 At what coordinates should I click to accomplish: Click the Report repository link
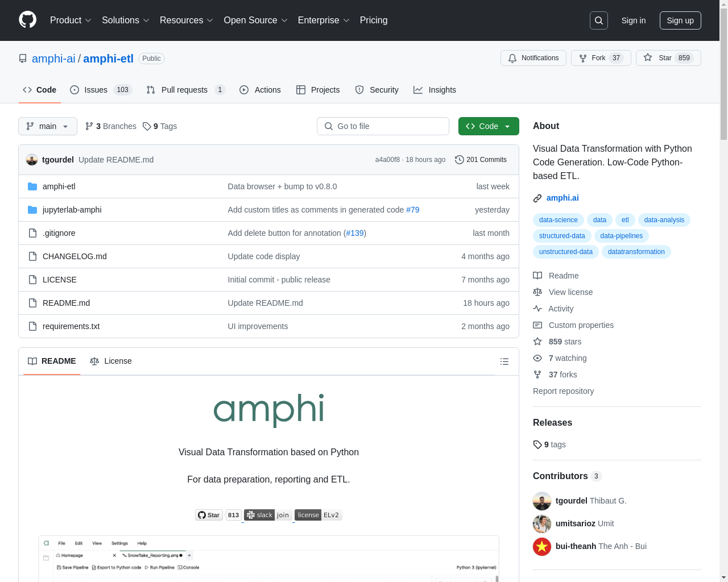[x=563, y=391]
